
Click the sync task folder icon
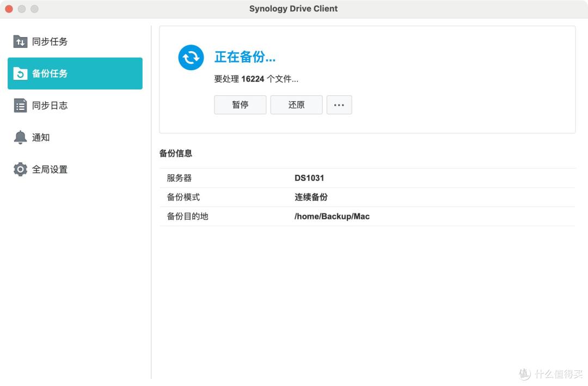20,41
